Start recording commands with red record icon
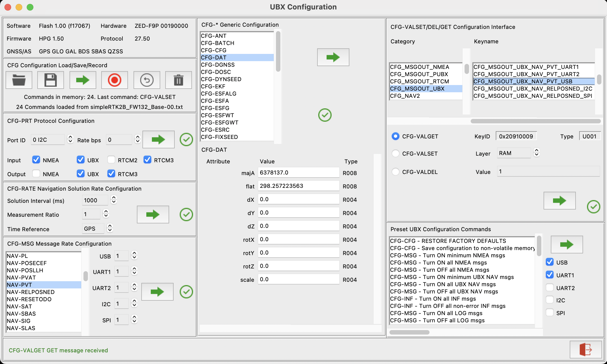 pos(114,80)
